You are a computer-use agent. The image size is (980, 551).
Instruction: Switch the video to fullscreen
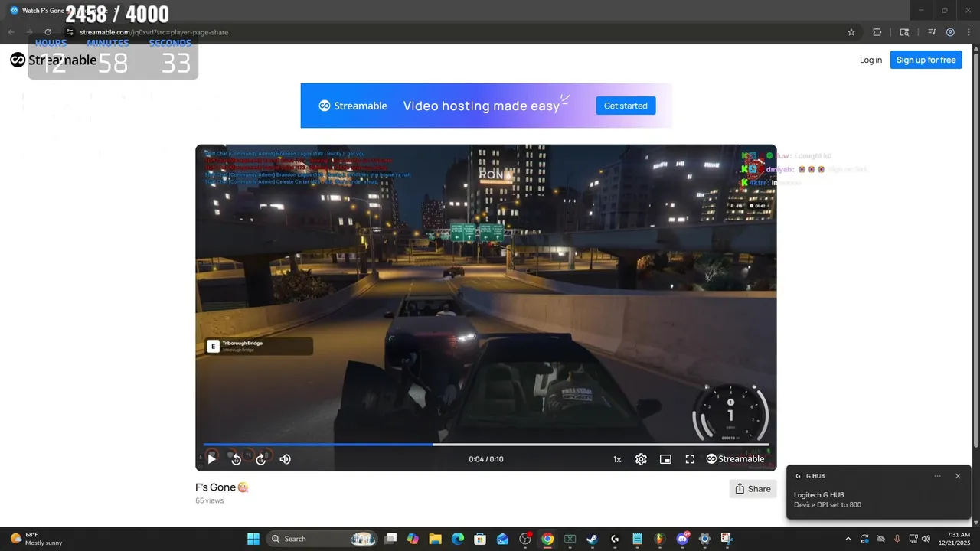click(690, 459)
